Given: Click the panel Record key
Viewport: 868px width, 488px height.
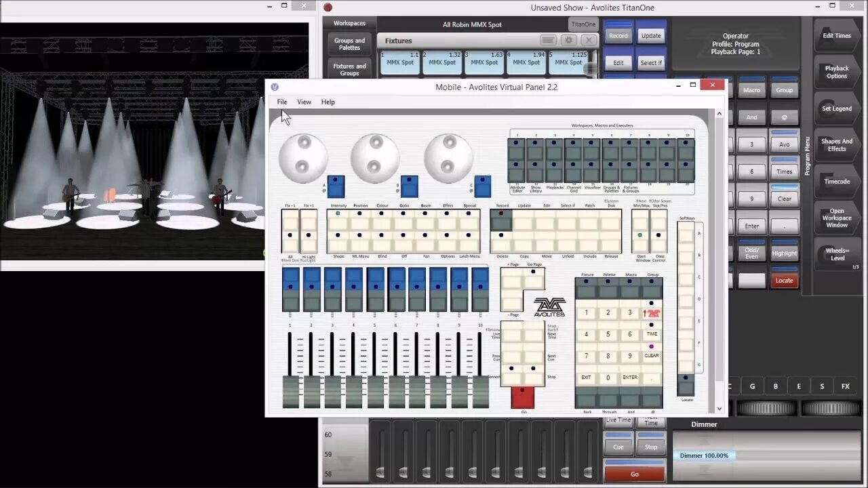Looking at the screenshot, I should point(501,220).
